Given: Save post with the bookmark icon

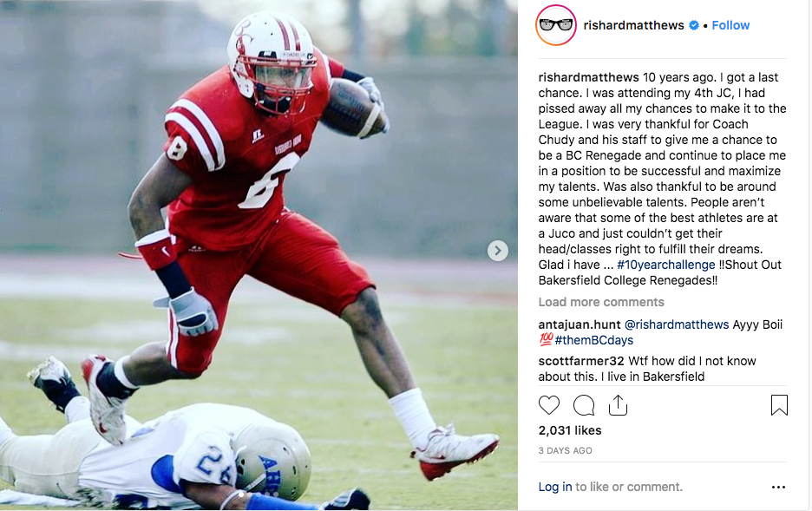Looking at the screenshot, I should coord(779,405).
